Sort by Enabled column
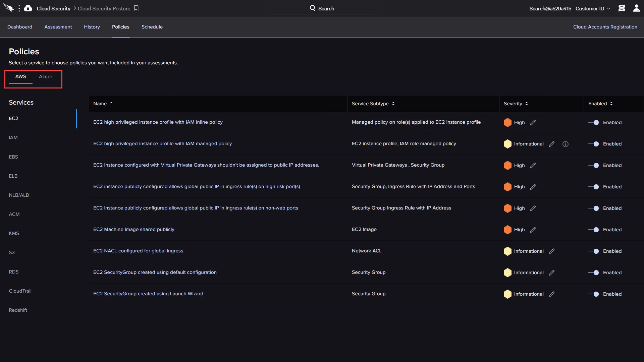 (600, 104)
